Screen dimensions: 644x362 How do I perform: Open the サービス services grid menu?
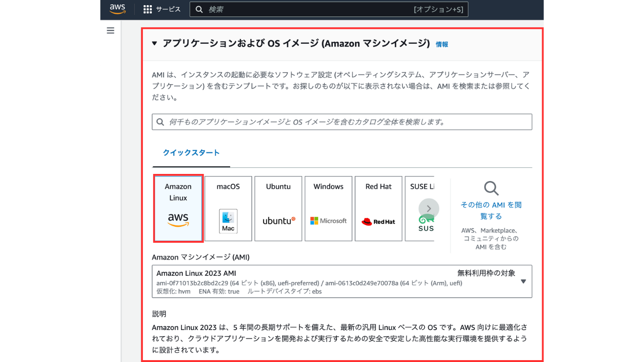click(x=162, y=9)
